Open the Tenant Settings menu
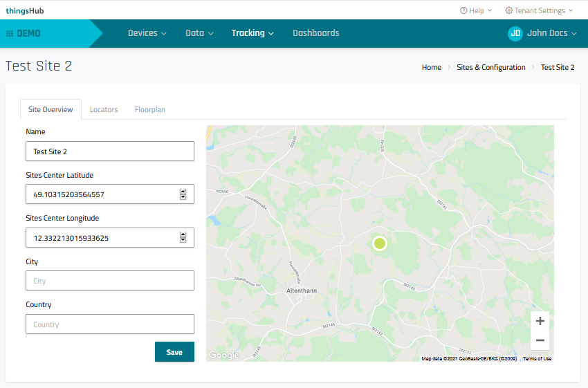This screenshot has width=588, height=388. click(539, 10)
